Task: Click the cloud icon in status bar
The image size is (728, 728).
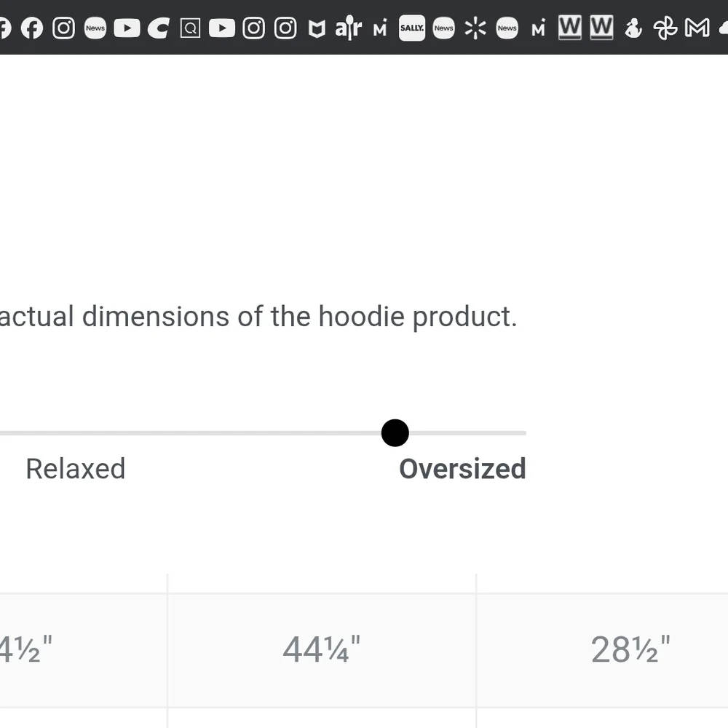Action: coord(724,28)
